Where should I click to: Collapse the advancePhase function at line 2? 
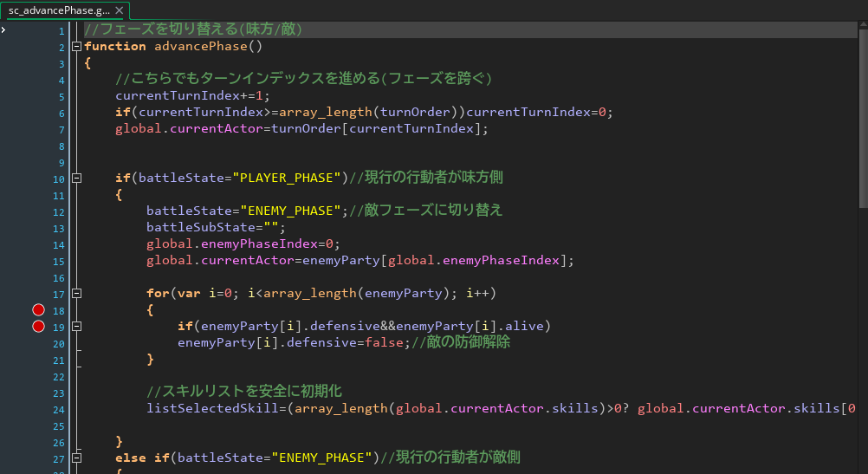(77, 47)
